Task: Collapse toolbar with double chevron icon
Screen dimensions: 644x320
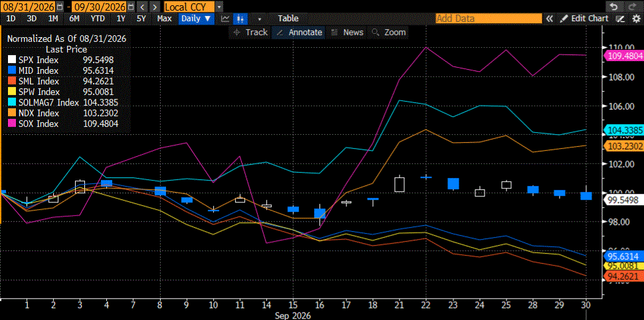Action: pyautogui.click(x=549, y=19)
